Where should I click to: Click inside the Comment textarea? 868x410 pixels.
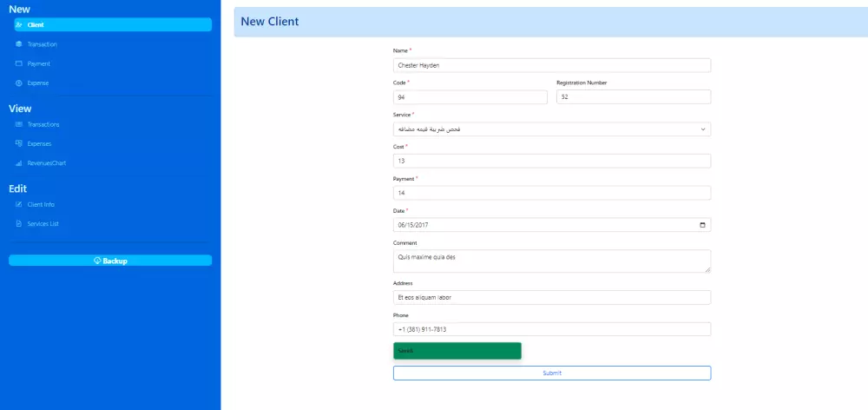coord(552,261)
